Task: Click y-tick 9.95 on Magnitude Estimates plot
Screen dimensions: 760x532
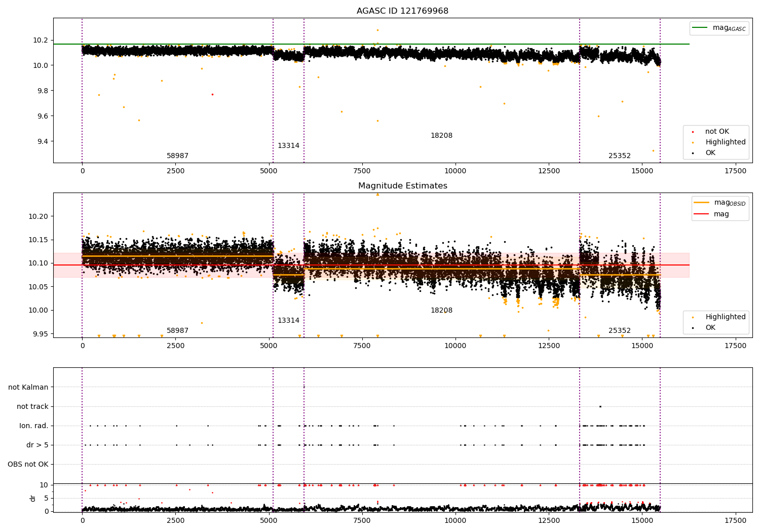Action: tap(41, 334)
